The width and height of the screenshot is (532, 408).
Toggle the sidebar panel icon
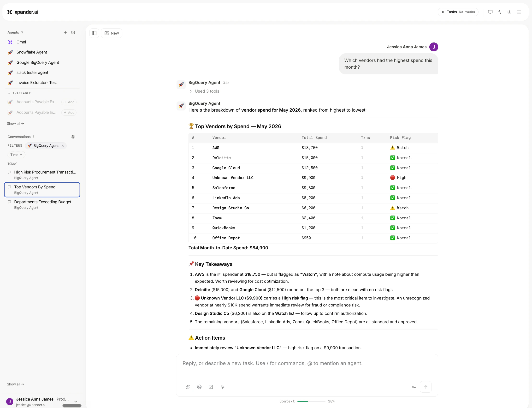(94, 33)
